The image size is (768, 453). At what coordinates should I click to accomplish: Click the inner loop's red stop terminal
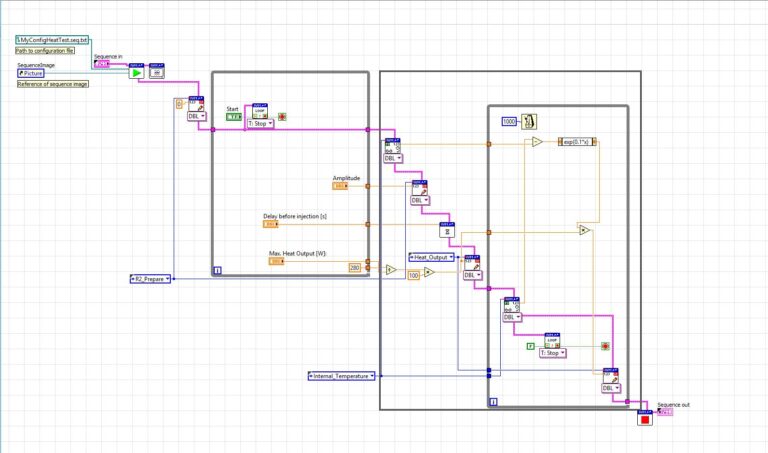[604, 346]
